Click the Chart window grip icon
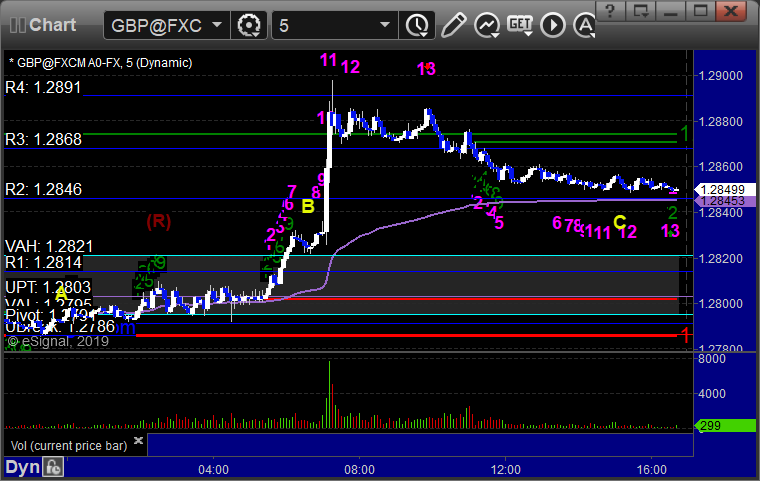This screenshot has height=481, width=760. coord(17,25)
